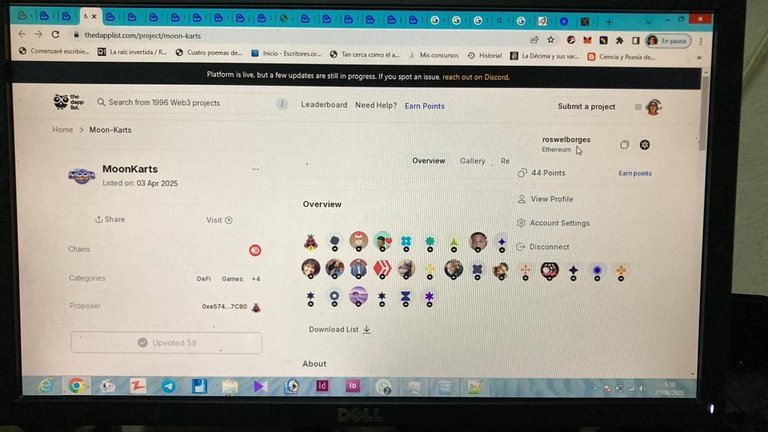Screen dimensions: 768x432
Task: Switch to the Gallery tab
Action: [x=472, y=161]
